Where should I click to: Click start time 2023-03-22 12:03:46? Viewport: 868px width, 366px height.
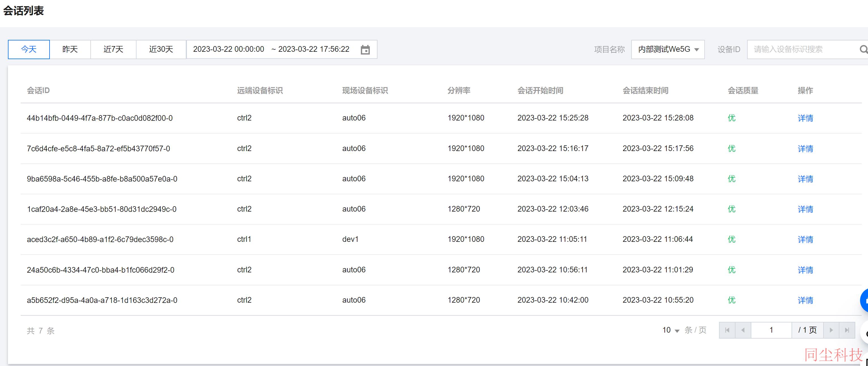click(x=553, y=209)
